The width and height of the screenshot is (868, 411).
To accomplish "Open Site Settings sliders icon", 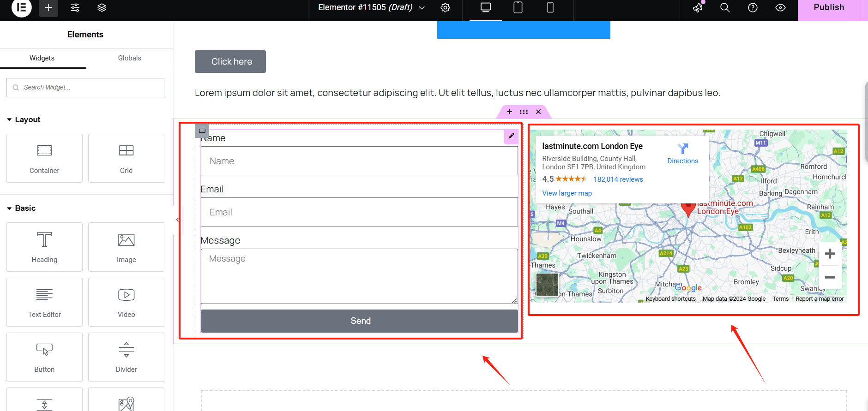I will 75,8.
